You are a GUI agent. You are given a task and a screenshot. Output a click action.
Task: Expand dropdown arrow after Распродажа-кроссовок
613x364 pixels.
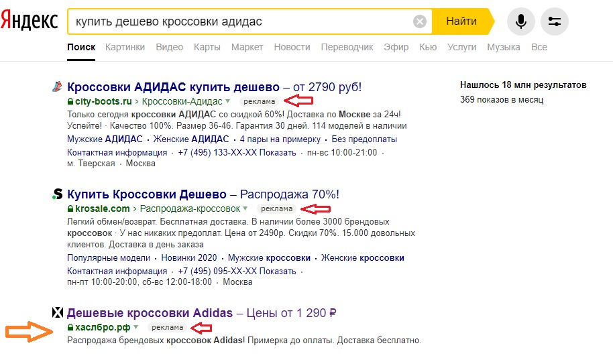point(245,208)
